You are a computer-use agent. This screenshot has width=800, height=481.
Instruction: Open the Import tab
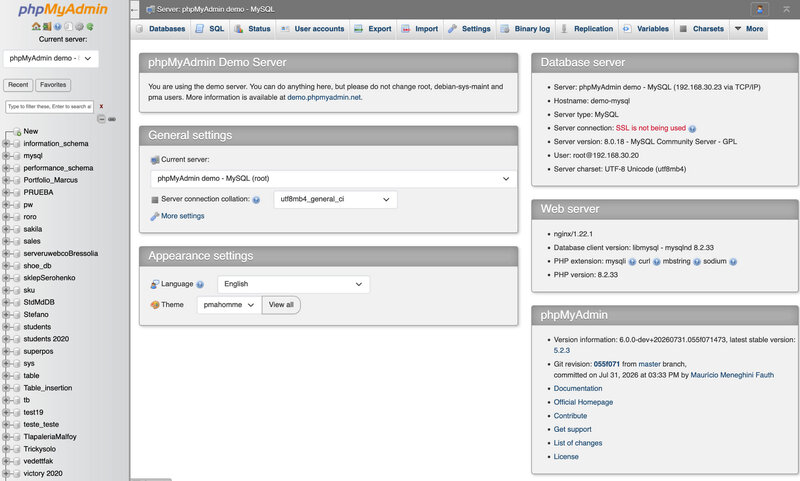(420, 29)
